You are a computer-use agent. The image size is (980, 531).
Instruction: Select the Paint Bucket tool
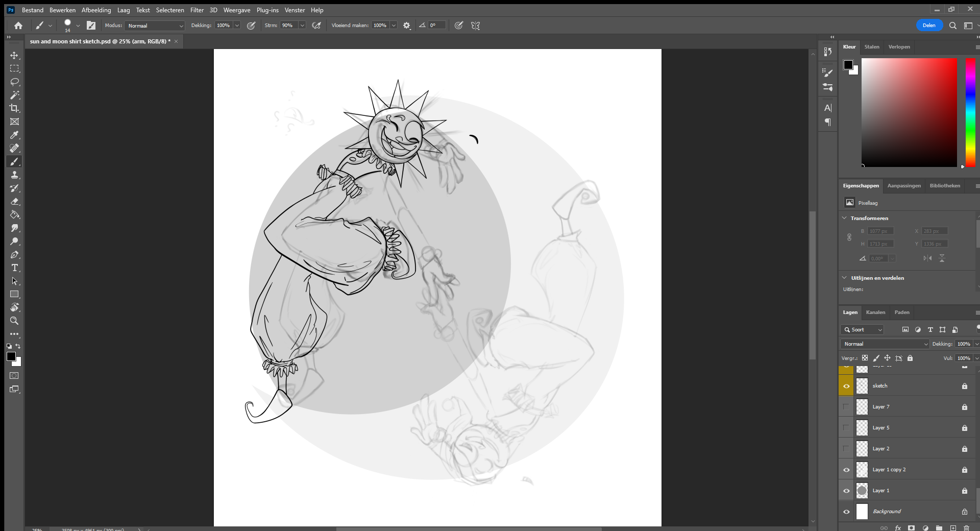[x=14, y=214]
